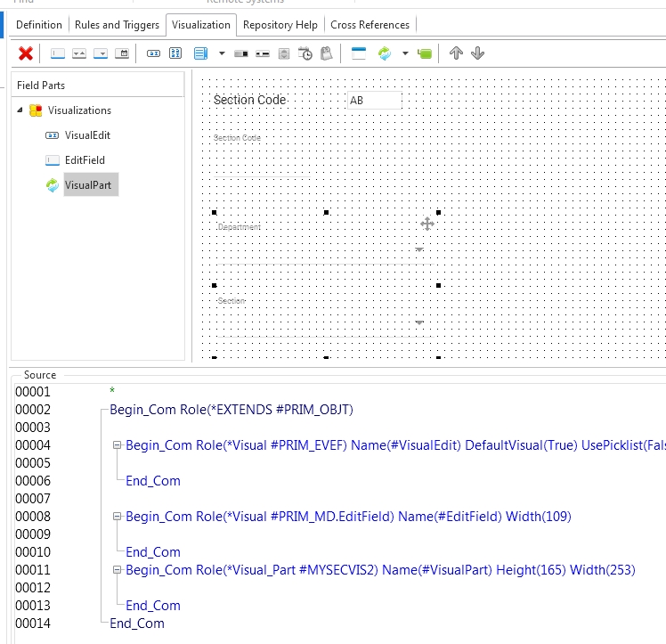Click the clock timer toolbar icon
Screen dimensions: 666x644
pyautogui.click(x=305, y=53)
